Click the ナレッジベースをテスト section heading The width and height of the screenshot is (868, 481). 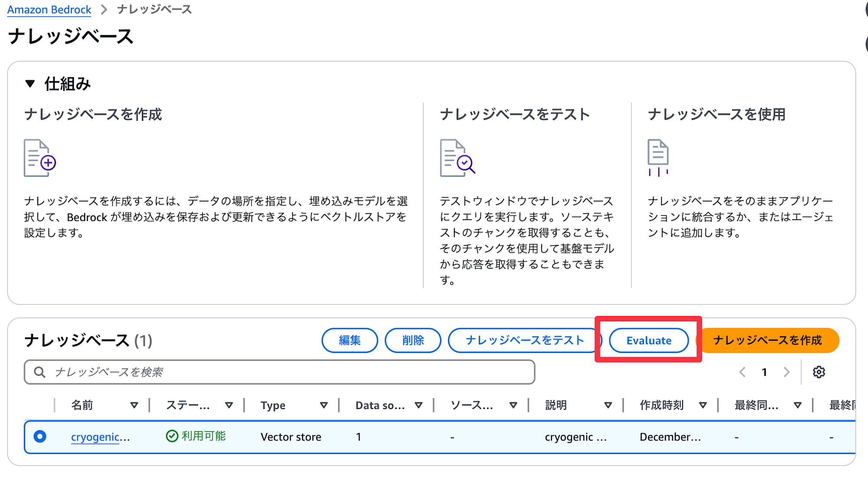point(515,114)
